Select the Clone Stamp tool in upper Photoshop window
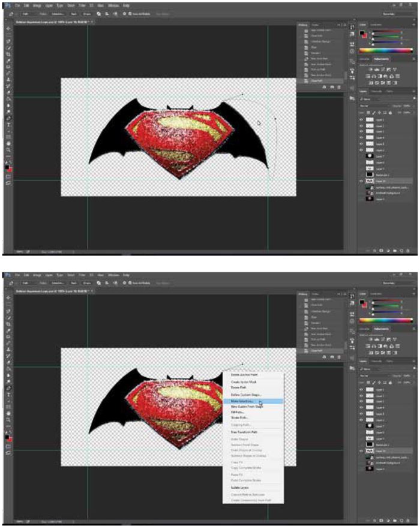Screen dimensions: 420x526 [x=8, y=80]
